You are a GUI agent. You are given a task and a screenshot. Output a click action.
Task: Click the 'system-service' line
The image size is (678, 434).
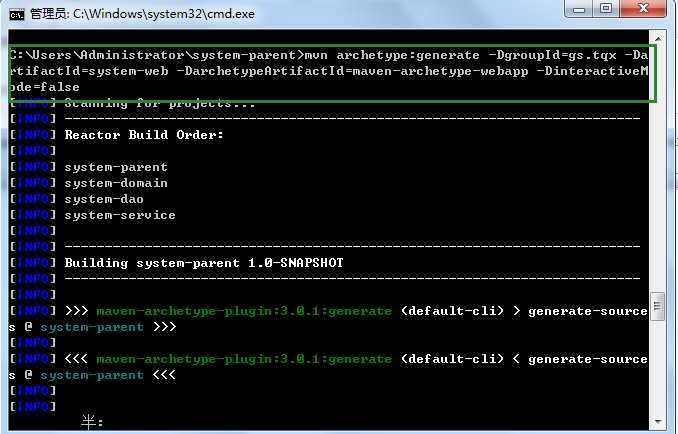[x=120, y=215]
